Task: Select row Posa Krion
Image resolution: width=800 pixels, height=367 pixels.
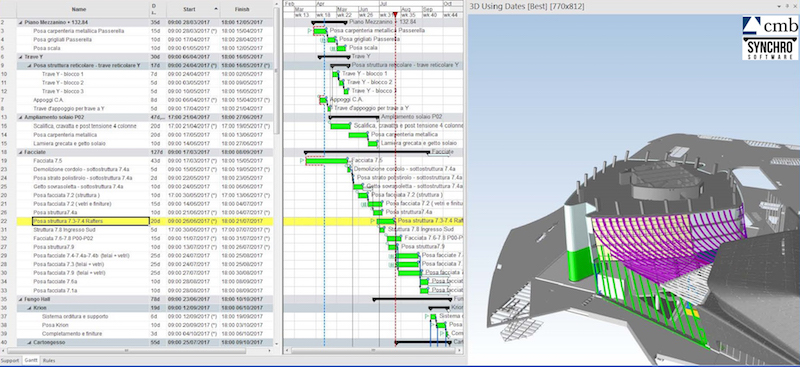Action: coord(137,325)
